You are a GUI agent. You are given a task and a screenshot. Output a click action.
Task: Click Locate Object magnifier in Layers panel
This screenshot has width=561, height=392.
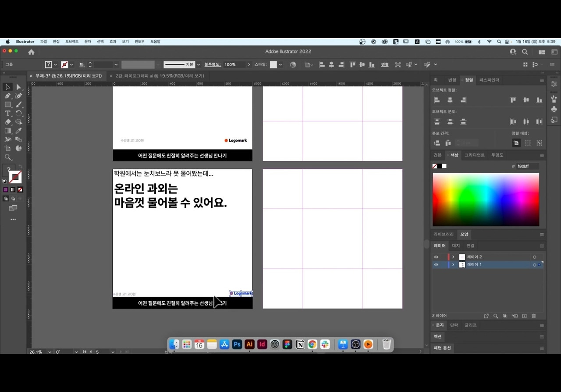[x=496, y=316]
